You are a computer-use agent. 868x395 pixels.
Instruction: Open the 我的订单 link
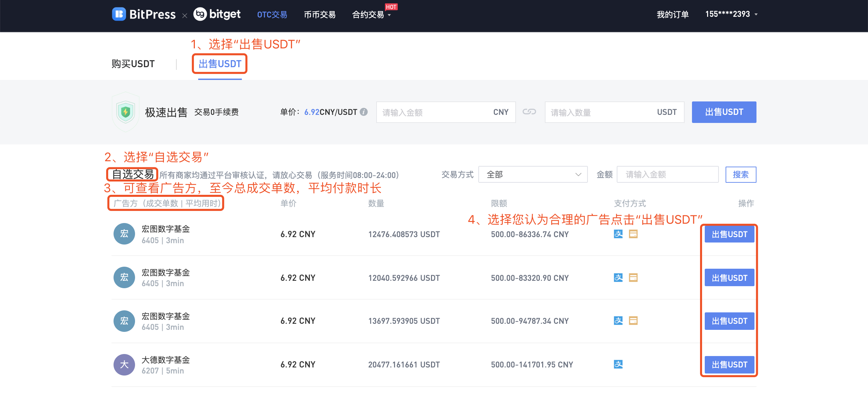click(672, 14)
